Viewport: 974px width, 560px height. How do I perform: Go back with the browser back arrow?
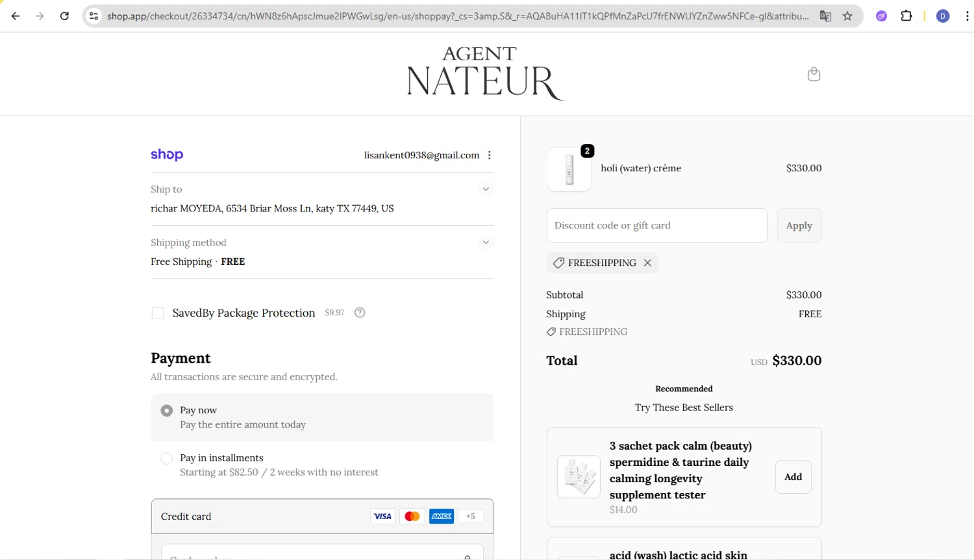pos(16,16)
